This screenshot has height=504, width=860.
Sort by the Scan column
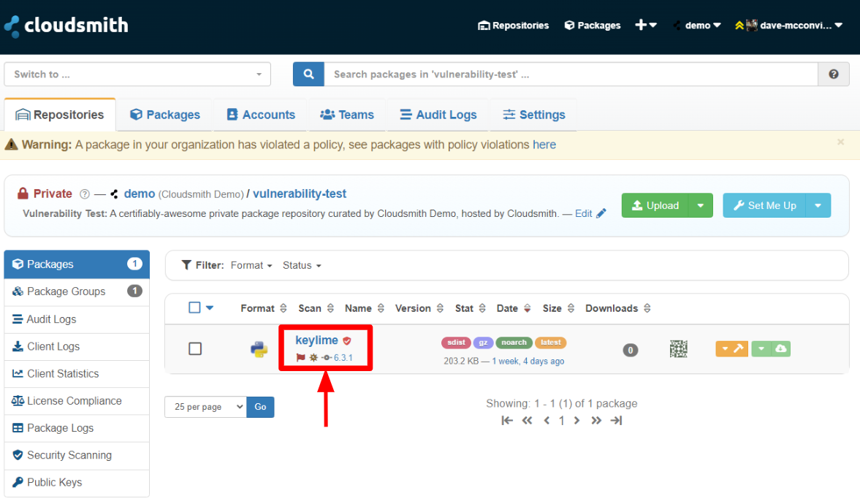[316, 308]
